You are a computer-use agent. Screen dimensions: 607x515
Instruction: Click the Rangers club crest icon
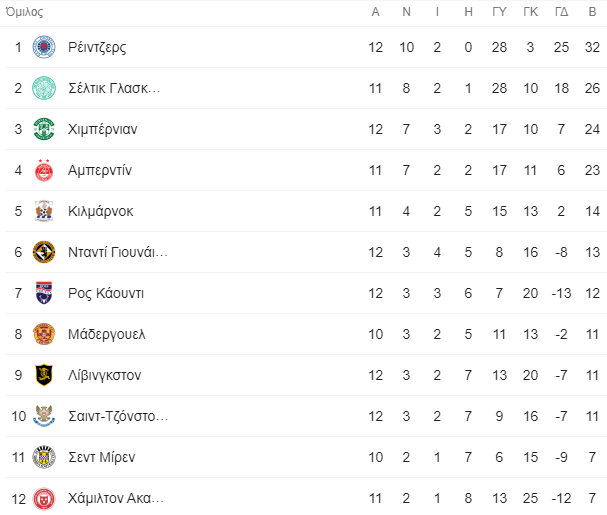pos(44,47)
